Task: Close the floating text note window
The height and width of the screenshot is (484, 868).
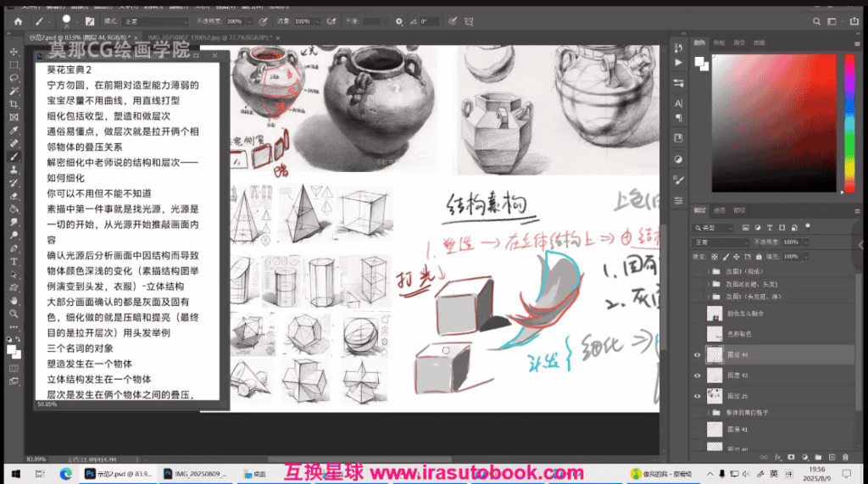Action: (214, 56)
